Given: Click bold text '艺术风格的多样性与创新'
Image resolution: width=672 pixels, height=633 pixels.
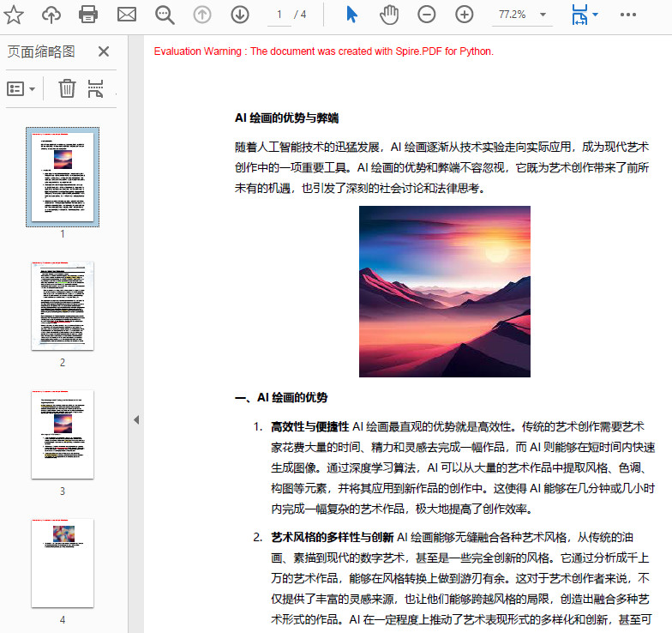Looking at the screenshot, I should coord(333,537).
